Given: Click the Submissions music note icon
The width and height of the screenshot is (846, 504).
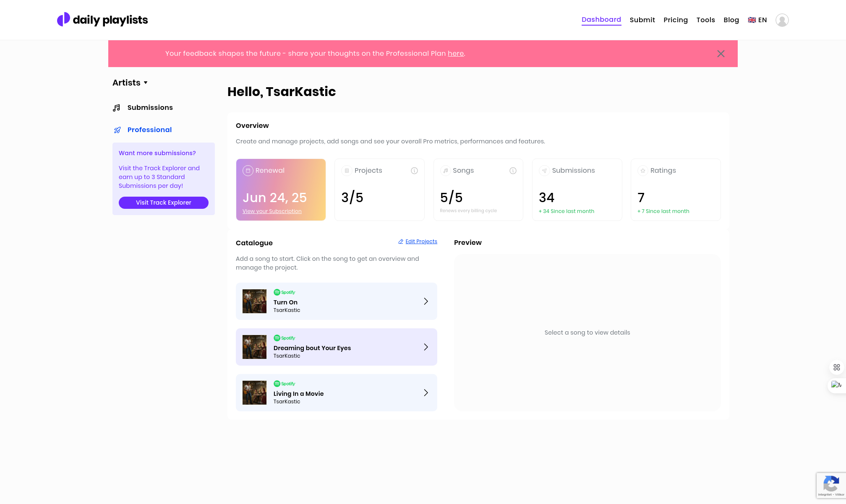Looking at the screenshot, I should [117, 108].
